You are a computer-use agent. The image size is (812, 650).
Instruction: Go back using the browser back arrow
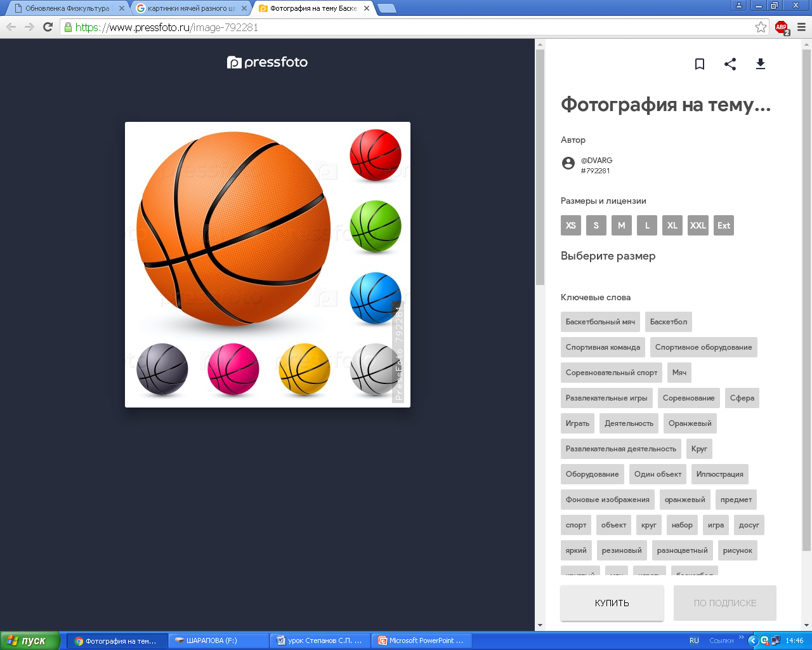(11, 27)
